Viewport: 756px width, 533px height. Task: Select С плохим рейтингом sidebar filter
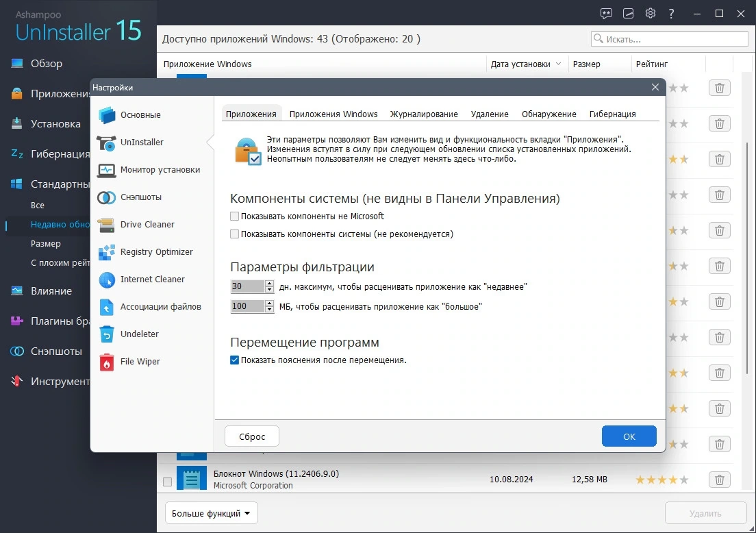point(60,263)
